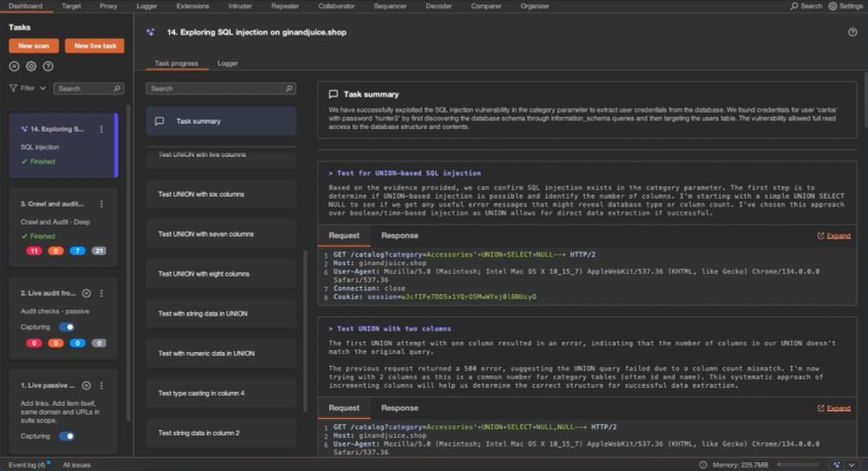Click the task steps list vertical scrollbar
Screen dimensions: 868x471
pyautogui.click(x=305, y=331)
